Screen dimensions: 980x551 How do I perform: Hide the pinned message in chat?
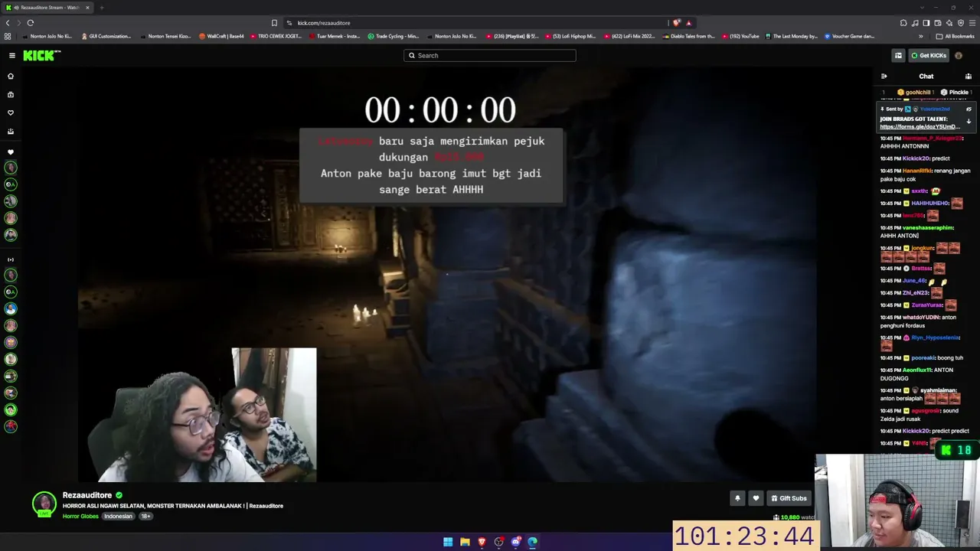969,109
